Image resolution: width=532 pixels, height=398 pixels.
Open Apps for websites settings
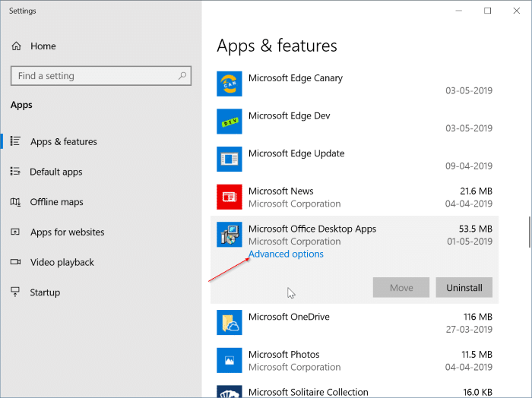click(67, 232)
